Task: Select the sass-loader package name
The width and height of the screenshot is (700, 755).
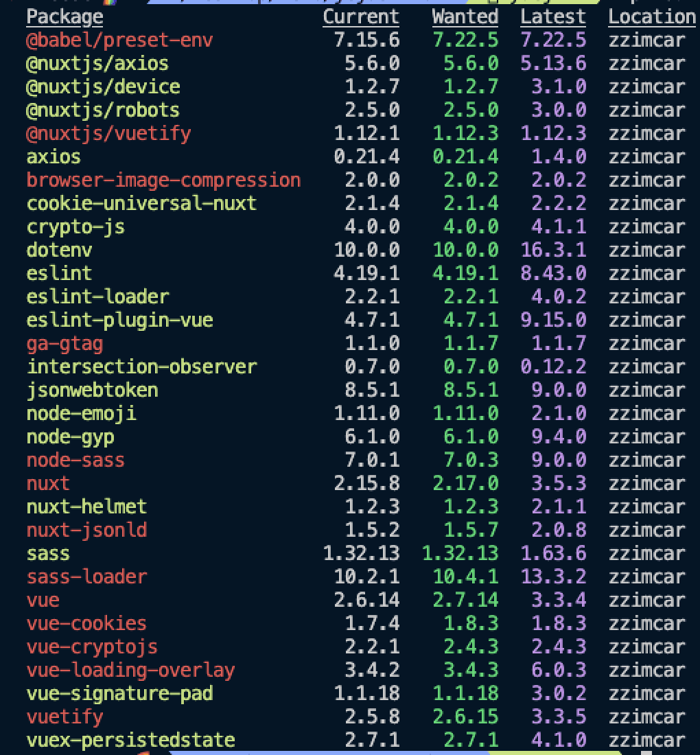Action: (x=86, y=577)
